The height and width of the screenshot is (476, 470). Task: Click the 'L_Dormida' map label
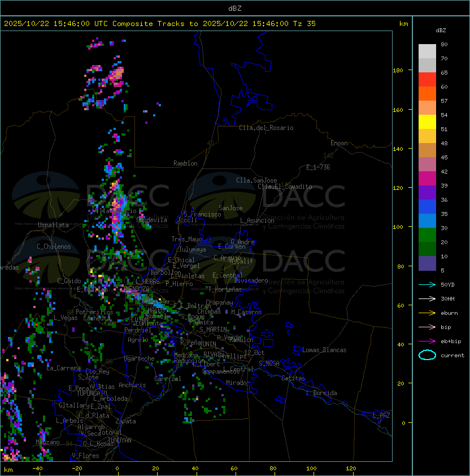pos(321,393)
